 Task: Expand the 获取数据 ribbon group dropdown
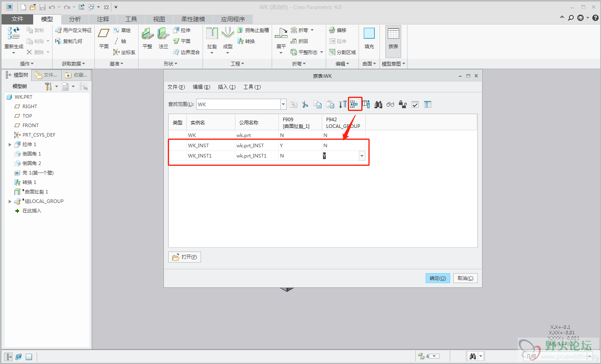[73, 64]
